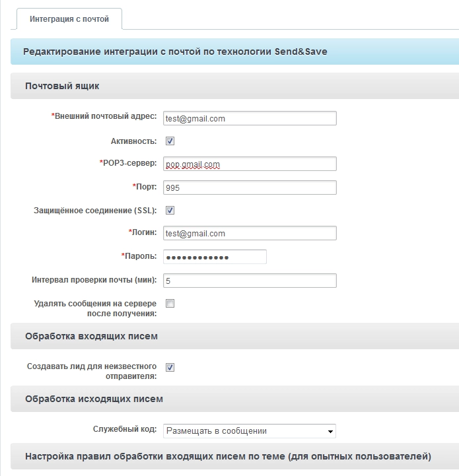Expand Настройка правил обработки входящих писем
The image size is (459, 476).
point(228,456)
